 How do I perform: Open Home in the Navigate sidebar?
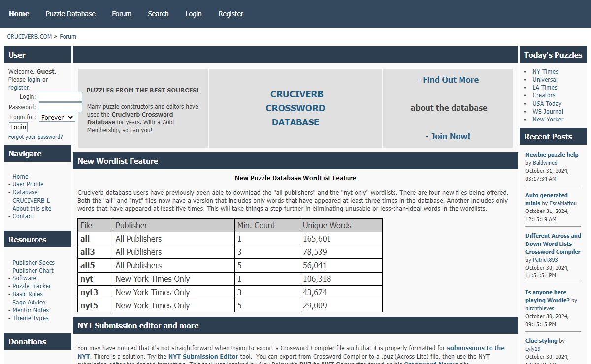20,177
